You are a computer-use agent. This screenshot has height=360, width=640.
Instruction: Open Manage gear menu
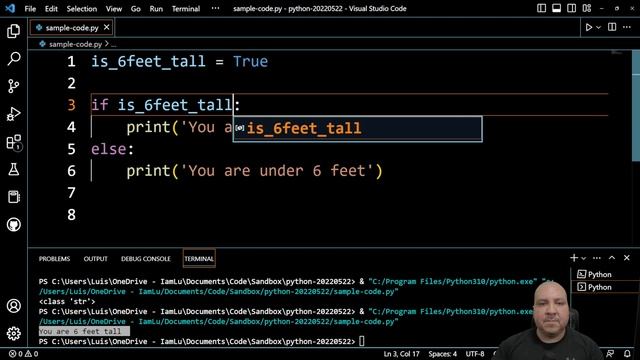point(13,333)
